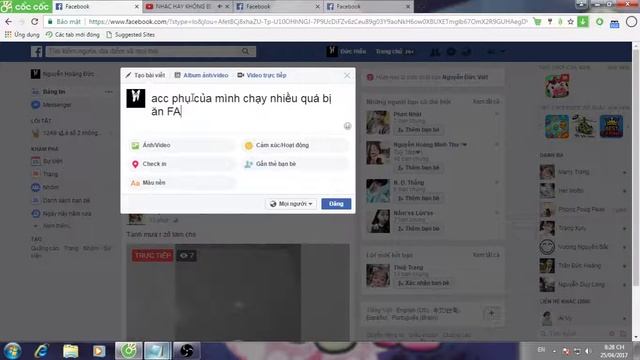Image resolution: width=640 pixels, height=360 pixels.
Task: Confirm Thuỳ Trang friend request
Action: point(423,283)
